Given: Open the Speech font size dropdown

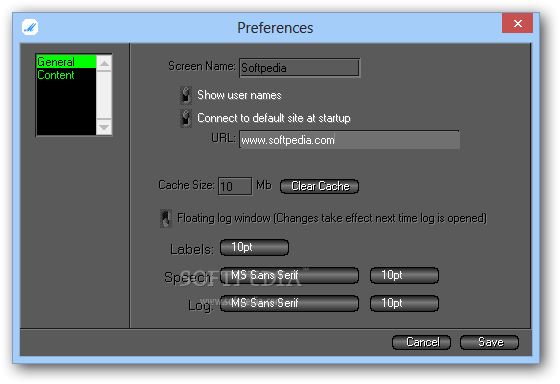Looking at the screenshot, I should (404, 275).
